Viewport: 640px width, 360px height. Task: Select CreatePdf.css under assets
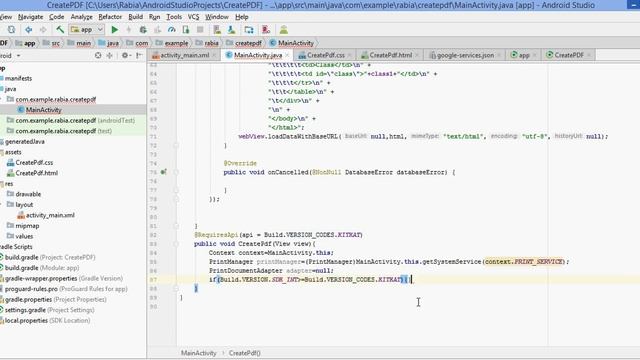[x=34, y=162]
